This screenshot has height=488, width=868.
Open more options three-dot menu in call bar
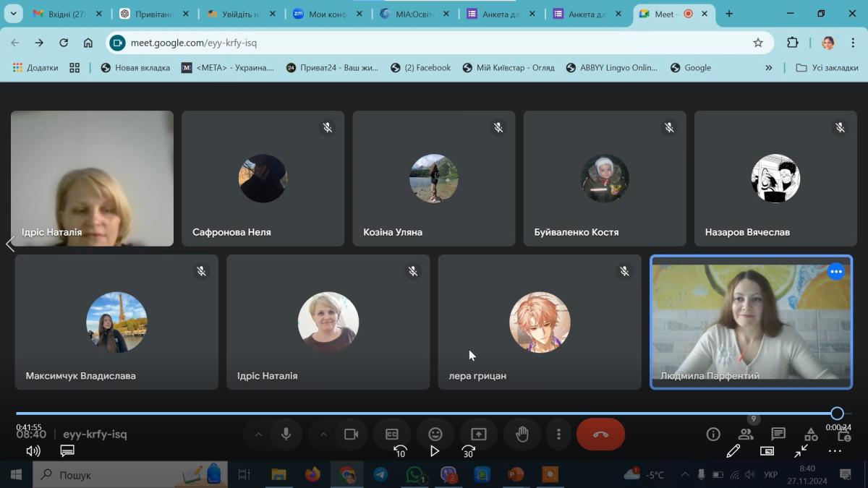(x=558, y=435)
